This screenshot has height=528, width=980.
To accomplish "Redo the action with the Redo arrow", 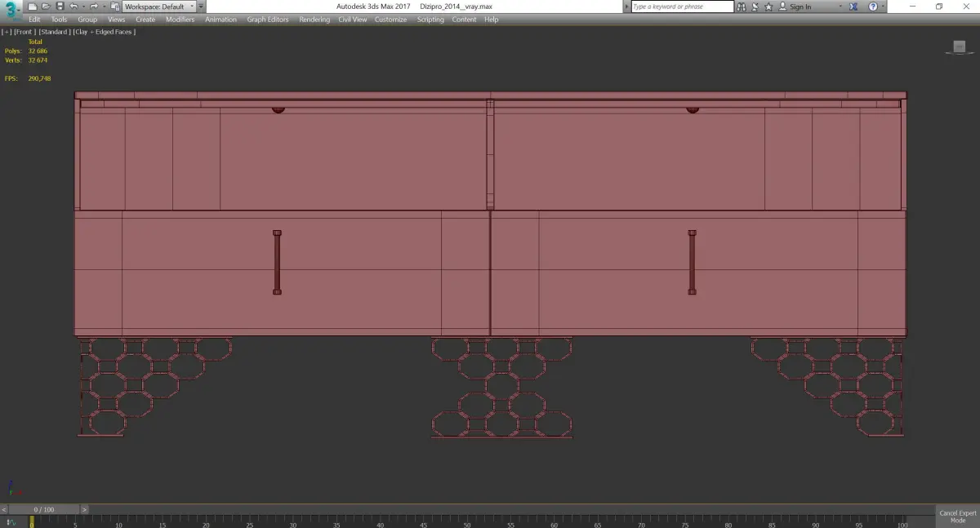I will point(93,7).
